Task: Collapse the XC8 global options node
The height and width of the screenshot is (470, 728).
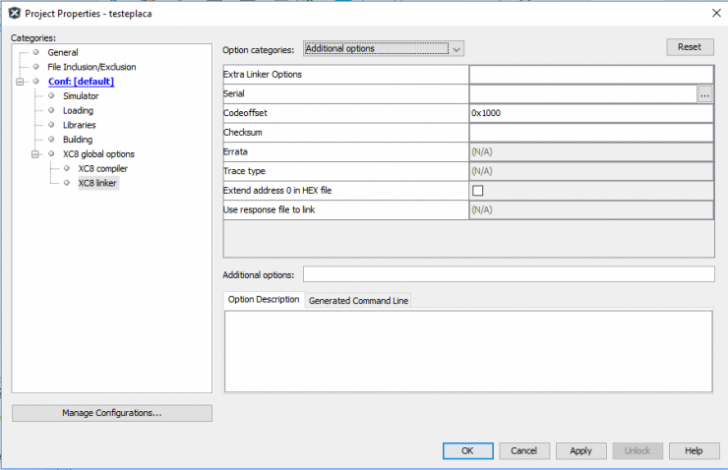Action: pyautogui.click(x=36, y=154)
